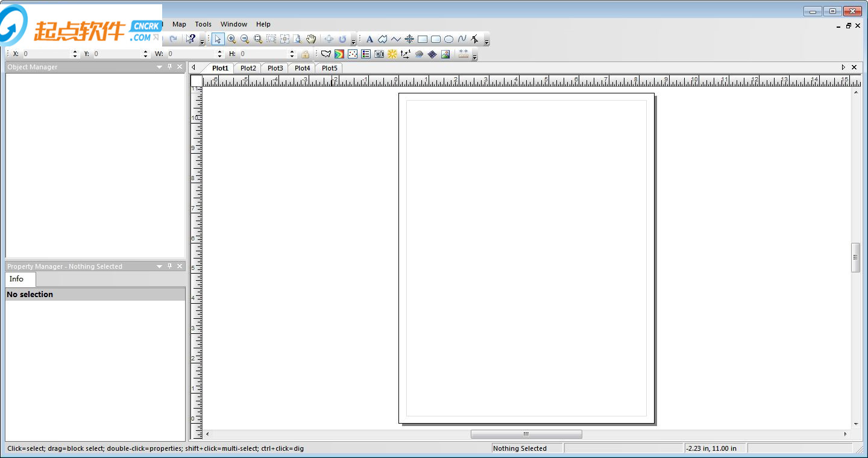This screenshot has height=458, width=868.
Task: Open the Property Manager panel dropdown arrow
Action: click(160, 266)
